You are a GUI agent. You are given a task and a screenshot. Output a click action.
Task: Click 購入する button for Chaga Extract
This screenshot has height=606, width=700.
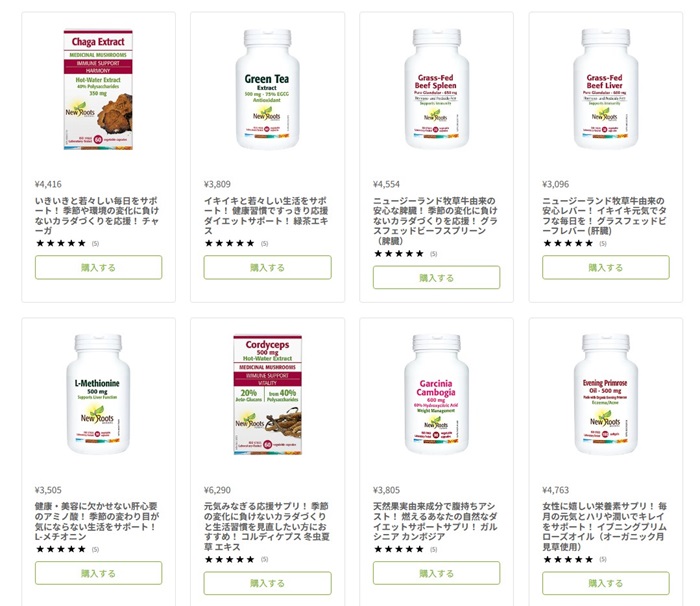pos(98,267)
